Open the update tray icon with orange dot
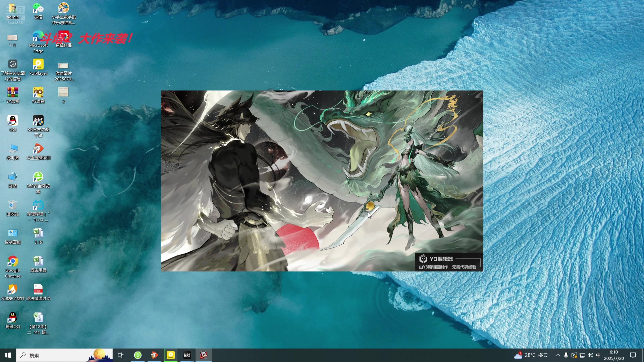The width and height of the screenshot is (644, 362). pos(574,355)
